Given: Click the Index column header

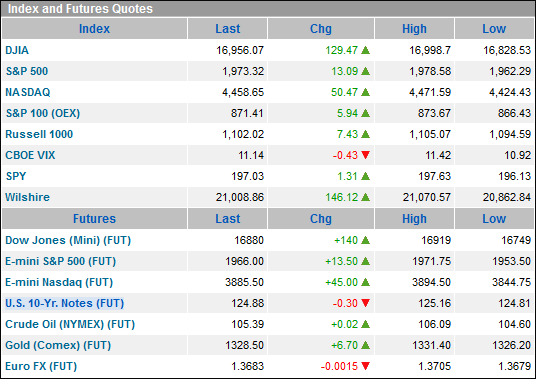Looking at the screenshot, I should pos(94,29).
